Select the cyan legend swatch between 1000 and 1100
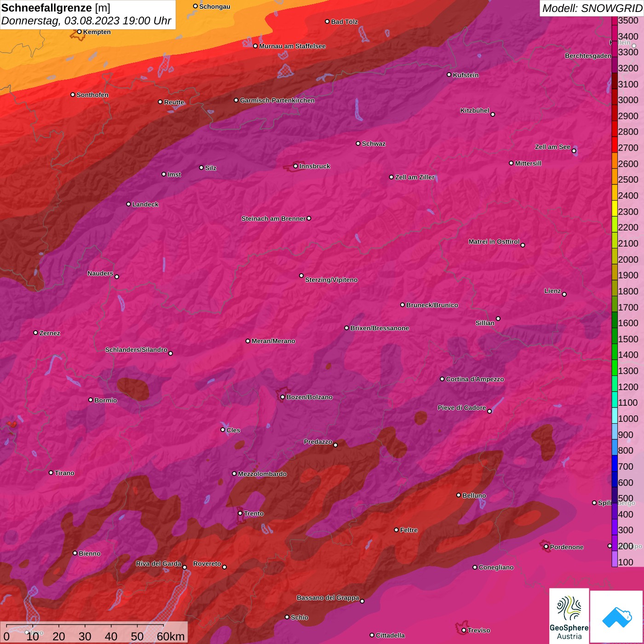The height and width of the screenshot is (644, 644). tap(615, 415)
